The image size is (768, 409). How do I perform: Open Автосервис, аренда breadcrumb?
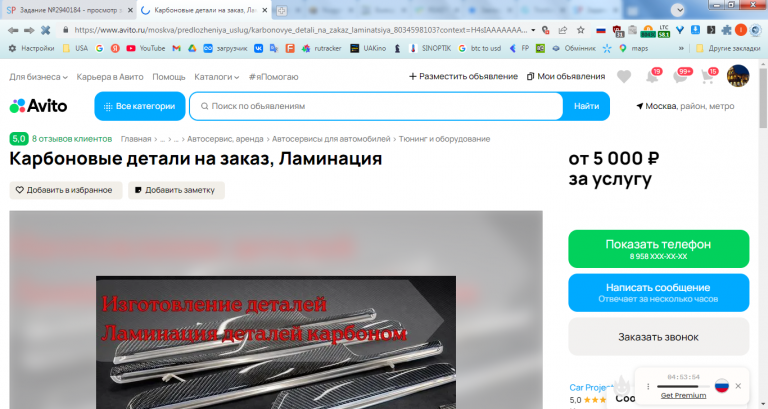click(225, 139)
